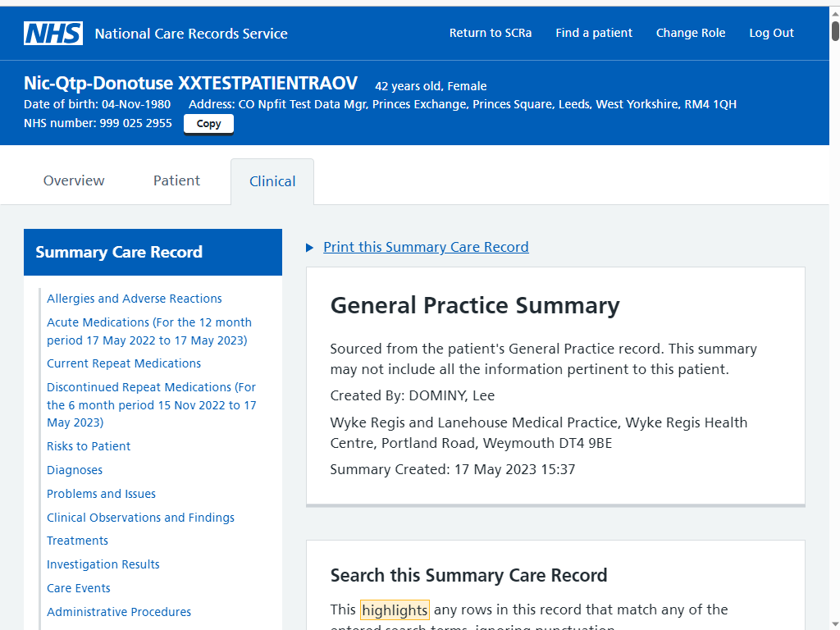Click the '42 years old, Female' text
The width and height of the screenshot is (840, 630).
tap(431, 86)
